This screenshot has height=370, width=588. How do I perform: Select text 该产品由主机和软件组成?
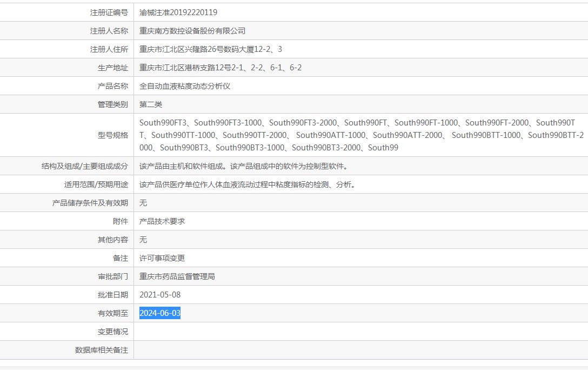(181, 166)
